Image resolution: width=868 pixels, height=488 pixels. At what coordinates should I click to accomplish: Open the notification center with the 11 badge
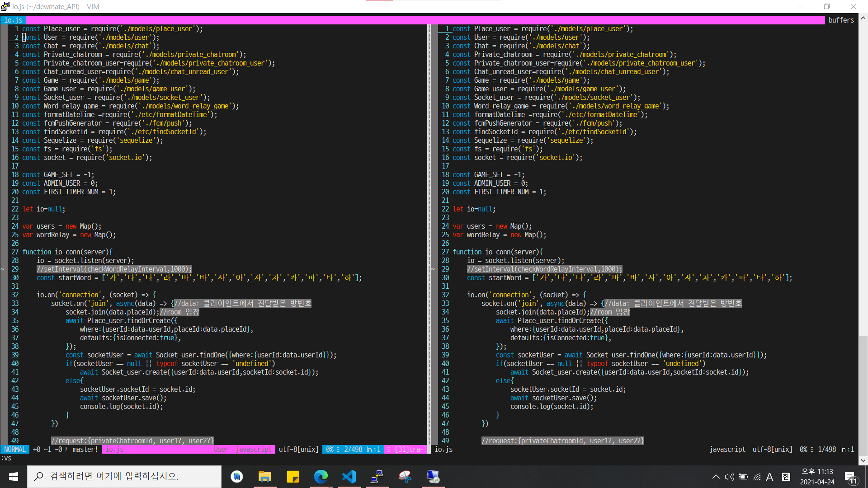[x=850, y=477]
